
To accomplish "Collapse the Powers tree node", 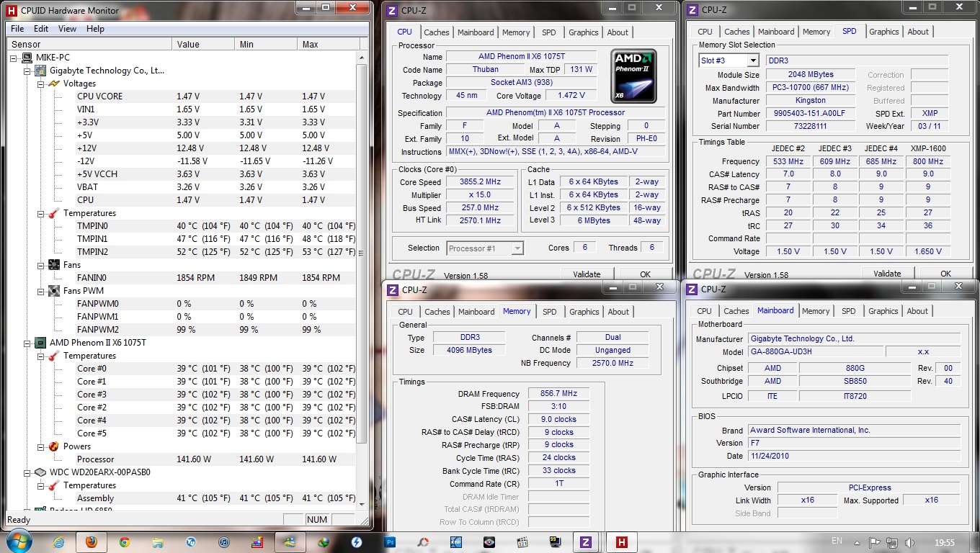I will coord(41,446).
